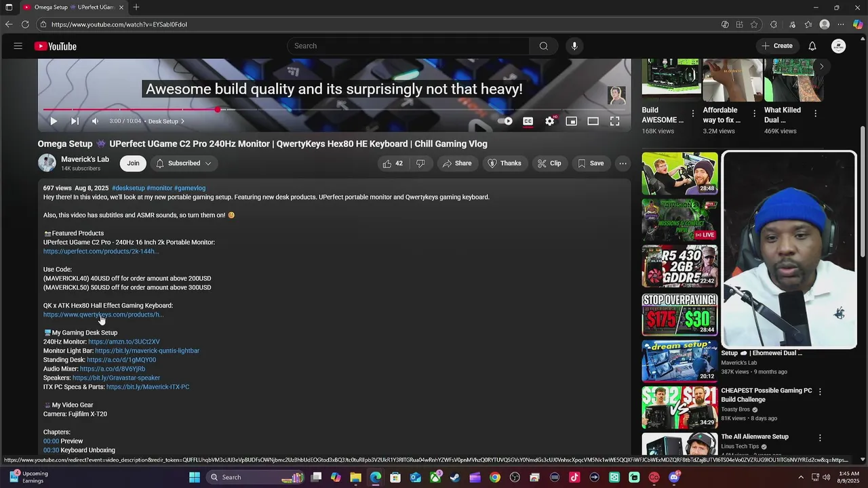Enter fullscreen on the video

click(614, 121)
